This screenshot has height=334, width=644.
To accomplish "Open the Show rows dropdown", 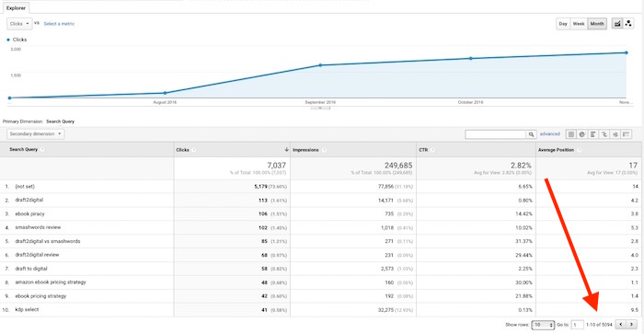I will click(x=543, y=325).
